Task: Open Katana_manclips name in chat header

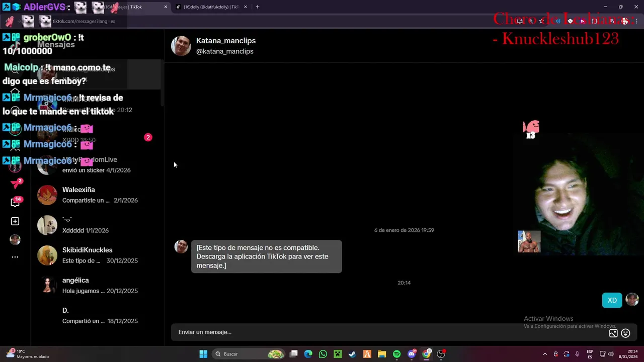Action: (226, 41)
